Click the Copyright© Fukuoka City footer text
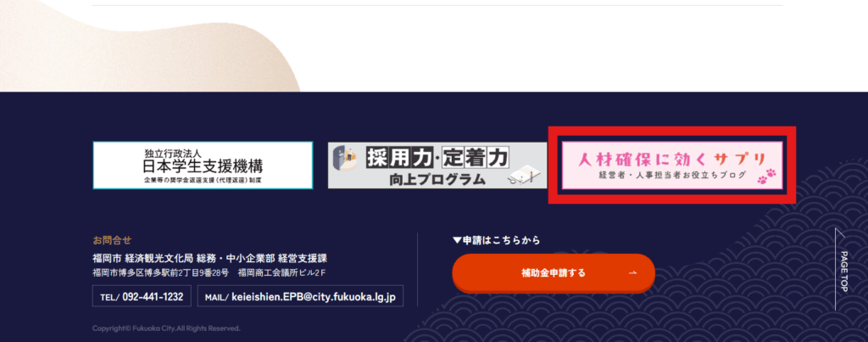 tap(167, 328)
